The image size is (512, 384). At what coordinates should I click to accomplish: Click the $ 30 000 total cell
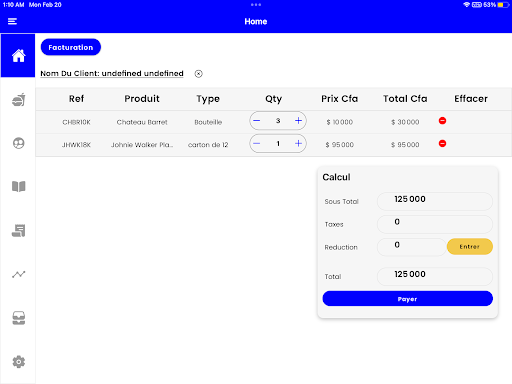click(405, 122)
